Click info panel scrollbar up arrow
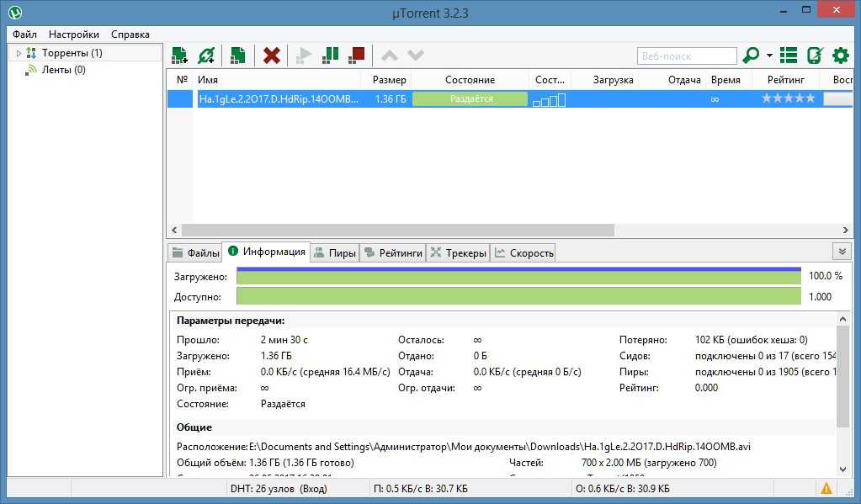861x504 pixels. (842, 319)
